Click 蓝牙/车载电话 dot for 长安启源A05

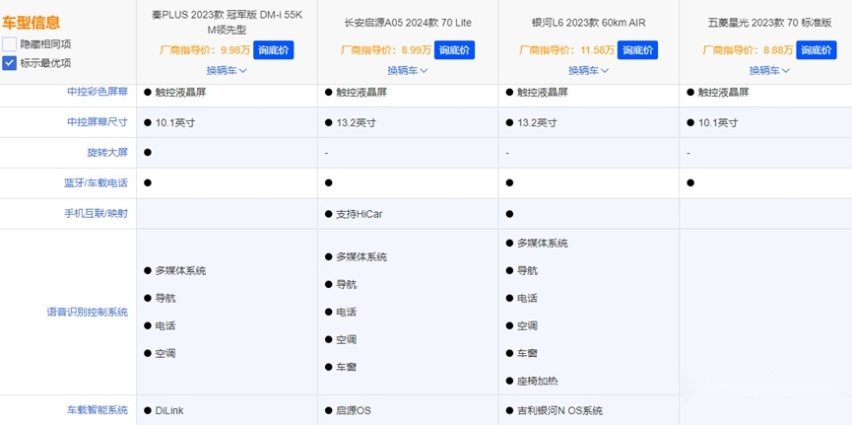pos(328,183)
